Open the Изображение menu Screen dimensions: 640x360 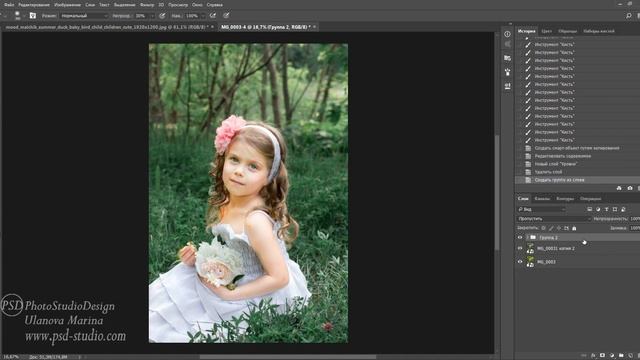(67, 5)
